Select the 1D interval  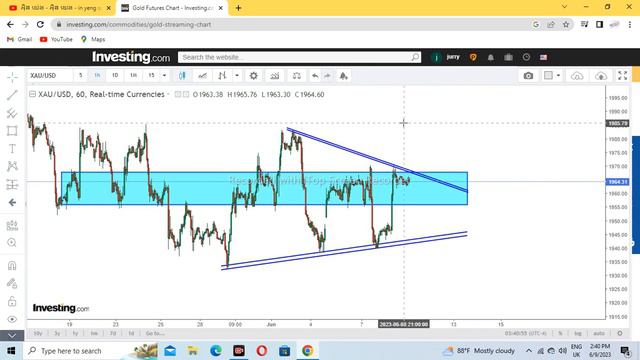pos(115,76)
